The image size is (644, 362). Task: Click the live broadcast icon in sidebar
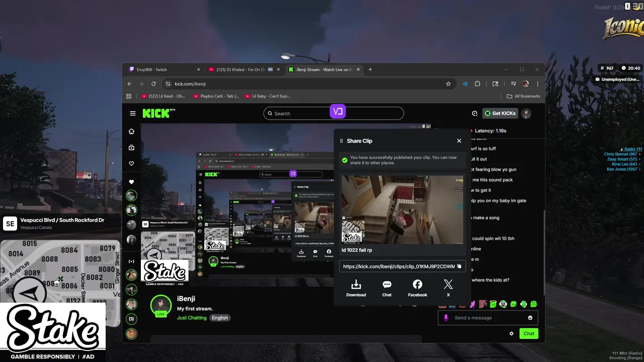click(131, 261)
